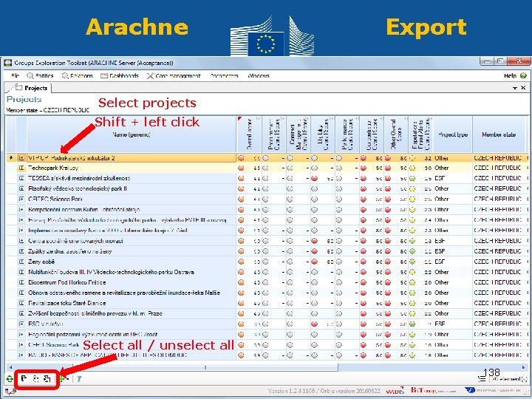
Task: Expand the Technopark Kralupy row
Action: tap(21, 168)
